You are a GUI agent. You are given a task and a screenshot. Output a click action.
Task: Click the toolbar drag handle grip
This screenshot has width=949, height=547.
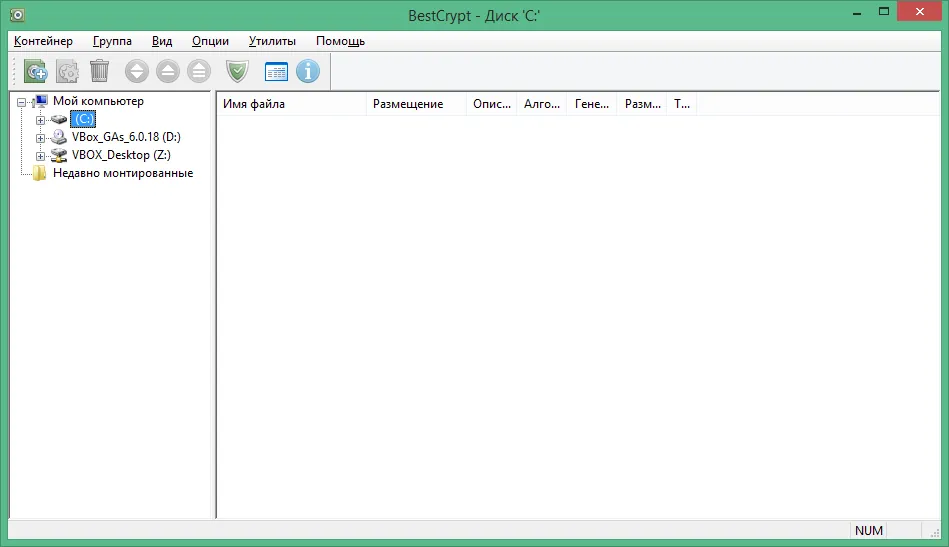[15, 71]
